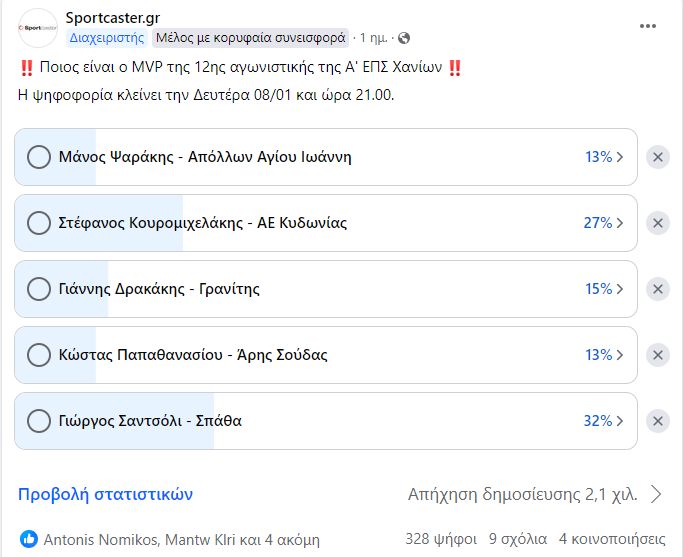Open Προβολή στατιστικών link

click(105, 494)
